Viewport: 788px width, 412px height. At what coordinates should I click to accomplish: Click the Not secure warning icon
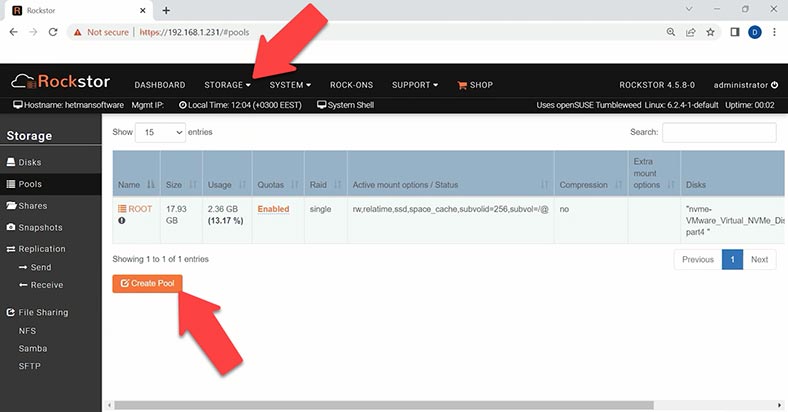77,32
